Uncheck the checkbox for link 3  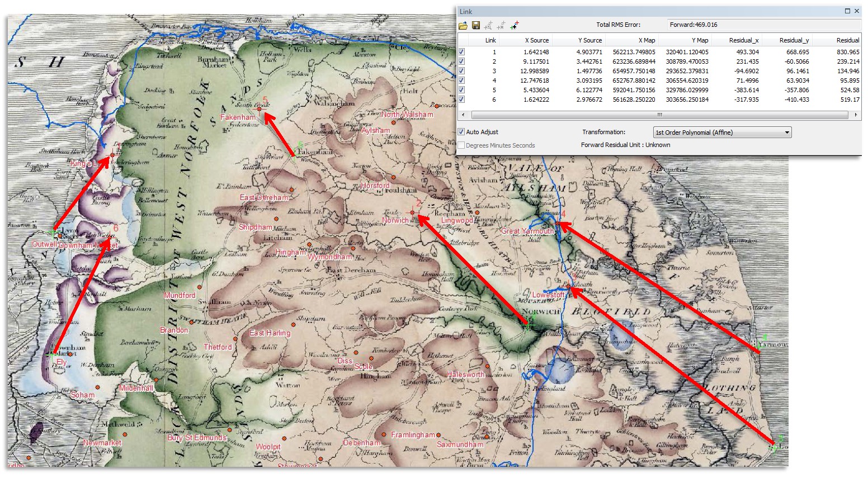click(461, 71)
